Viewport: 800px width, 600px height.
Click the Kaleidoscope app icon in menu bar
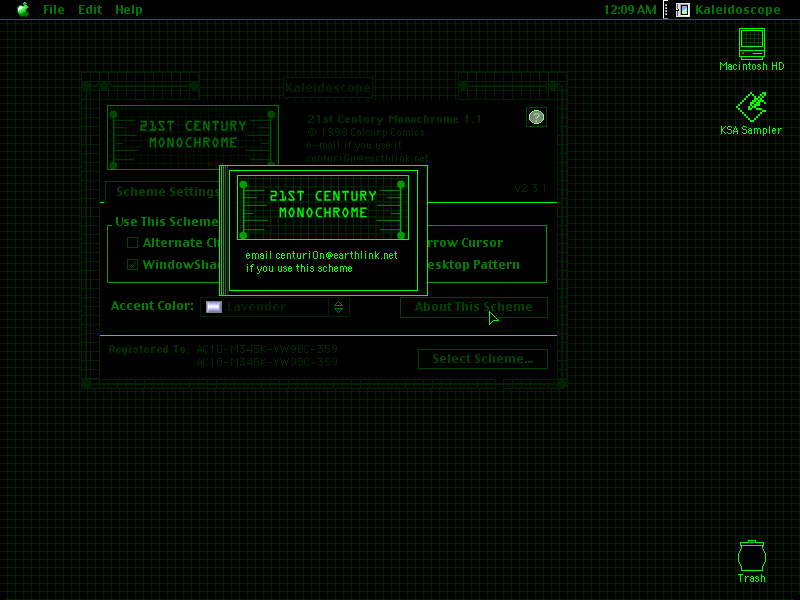tap(683, 10)
